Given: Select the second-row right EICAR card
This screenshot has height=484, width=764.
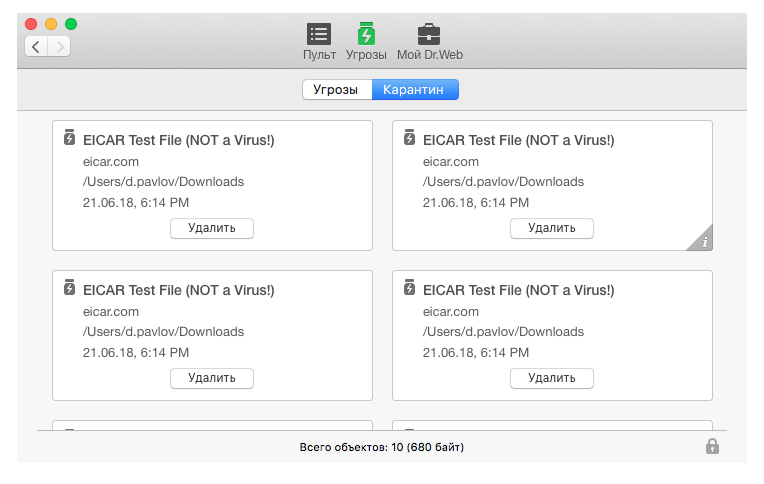Looking at the screenshot, I should tap(552, 336).
